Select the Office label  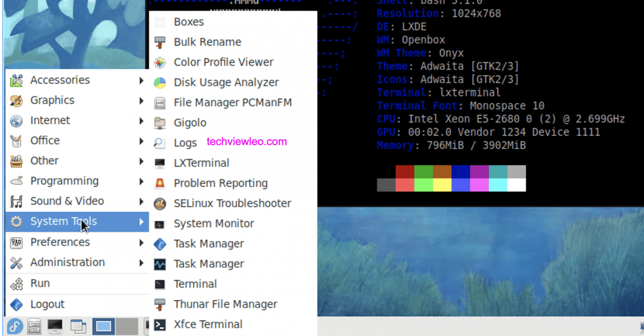(x=45, y=140)
